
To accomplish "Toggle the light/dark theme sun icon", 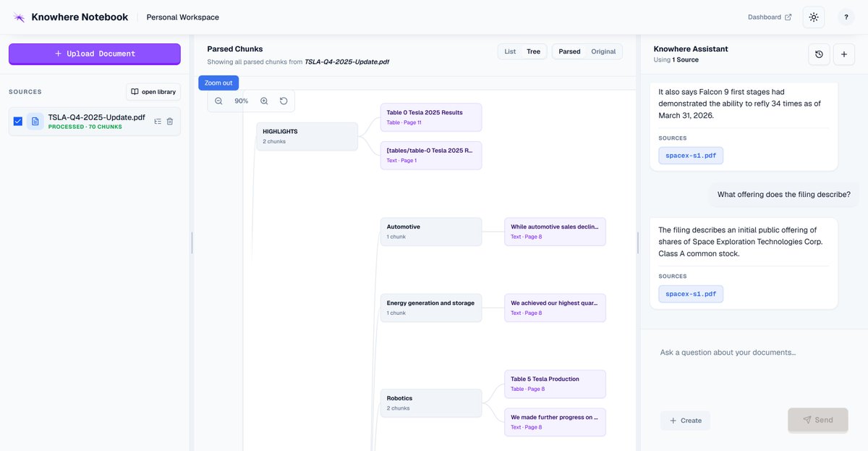I will pos(814,17).
